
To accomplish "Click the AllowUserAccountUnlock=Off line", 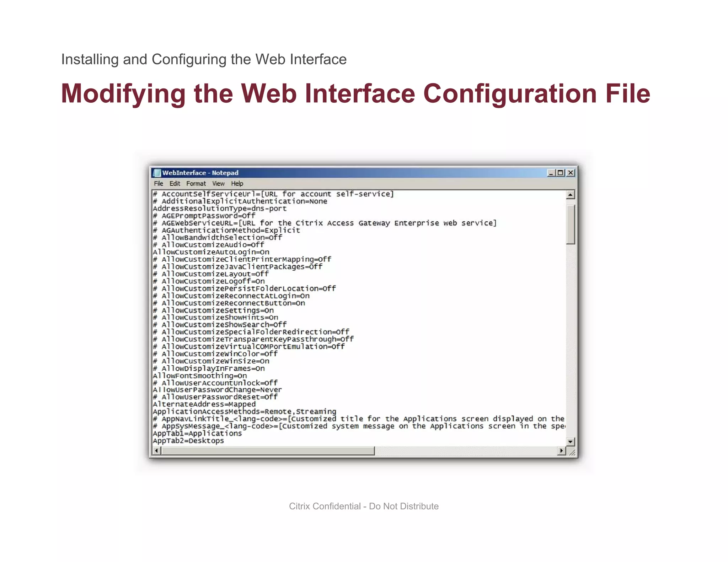I will 215,383.
